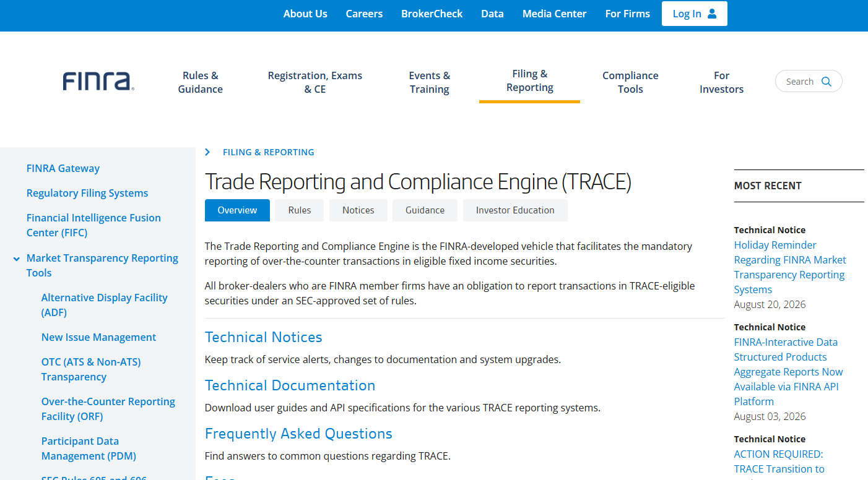This screenshot has width=868, height=480.
Task: Click Market Transparency Reporting Tools link
Action: point(102,265)
